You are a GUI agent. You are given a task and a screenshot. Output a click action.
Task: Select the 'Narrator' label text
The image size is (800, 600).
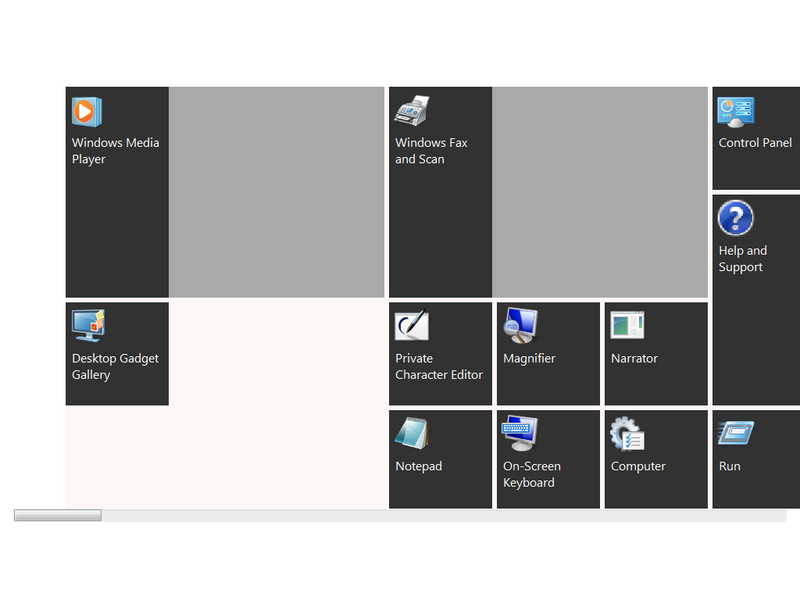coord(634,359)
